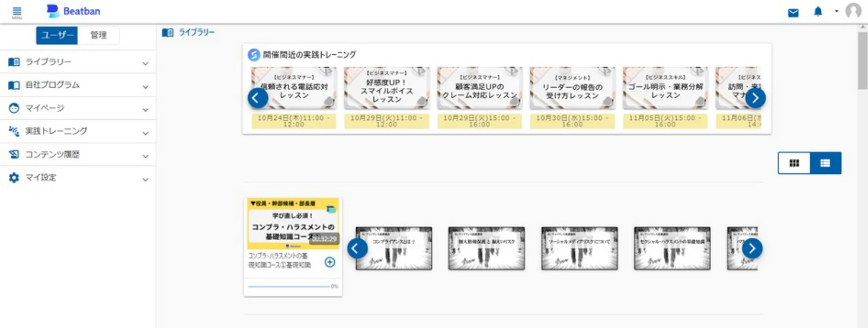868x328 pixels.
Task: Open 自社プログラム in the sidebar
Action: coord(78,86)
